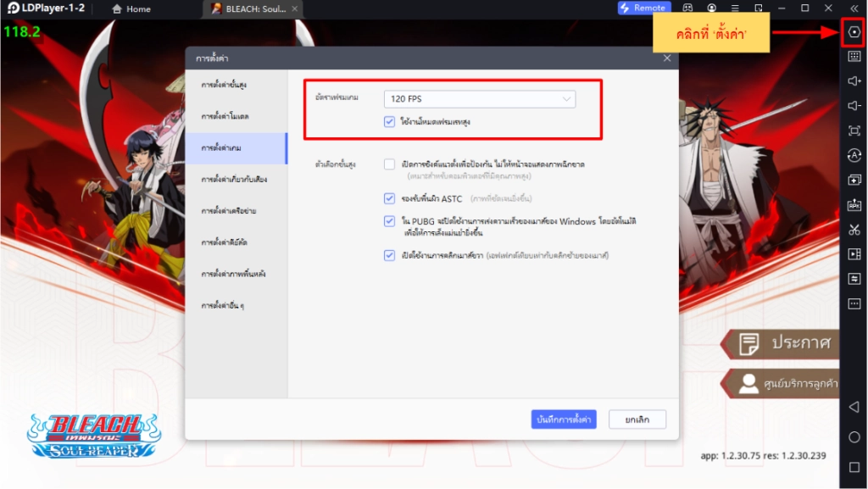Click the การตั้งค่า dialog title

(x=212, y=58)
